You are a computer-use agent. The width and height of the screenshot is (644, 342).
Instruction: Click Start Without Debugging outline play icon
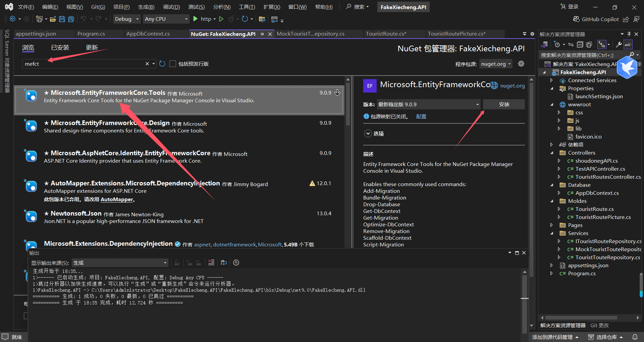[x=221, y=19]
